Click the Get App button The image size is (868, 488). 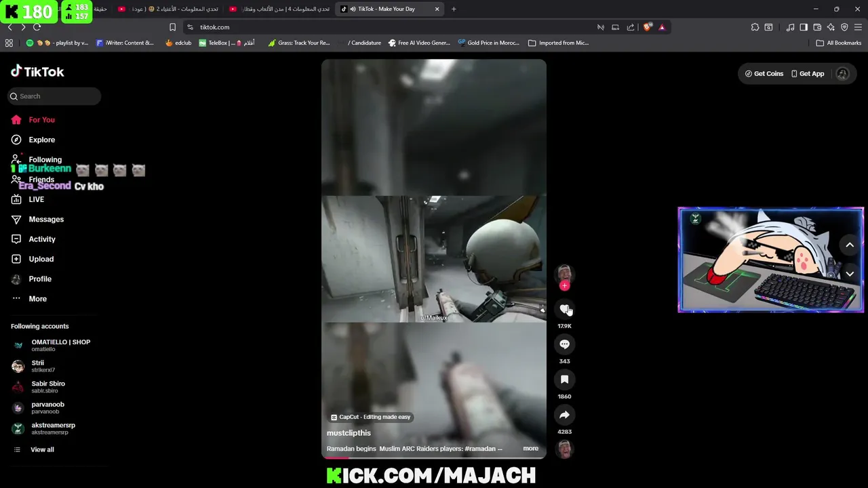808,74
